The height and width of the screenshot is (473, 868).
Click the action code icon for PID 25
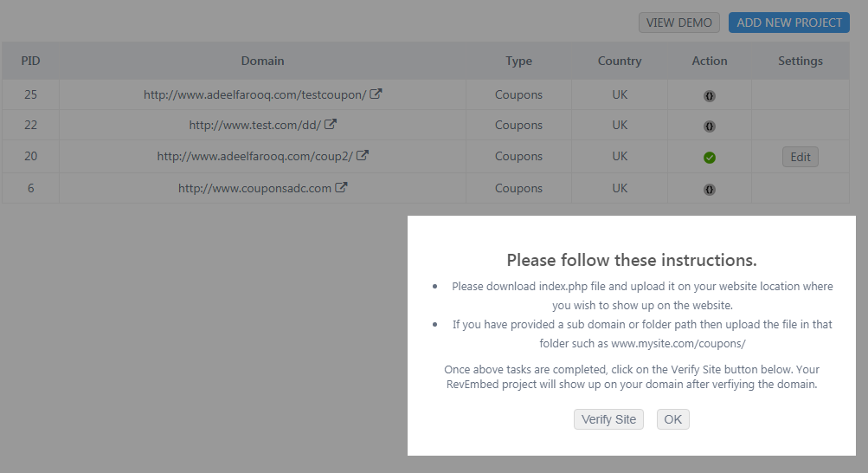click(x=710, y=95)
